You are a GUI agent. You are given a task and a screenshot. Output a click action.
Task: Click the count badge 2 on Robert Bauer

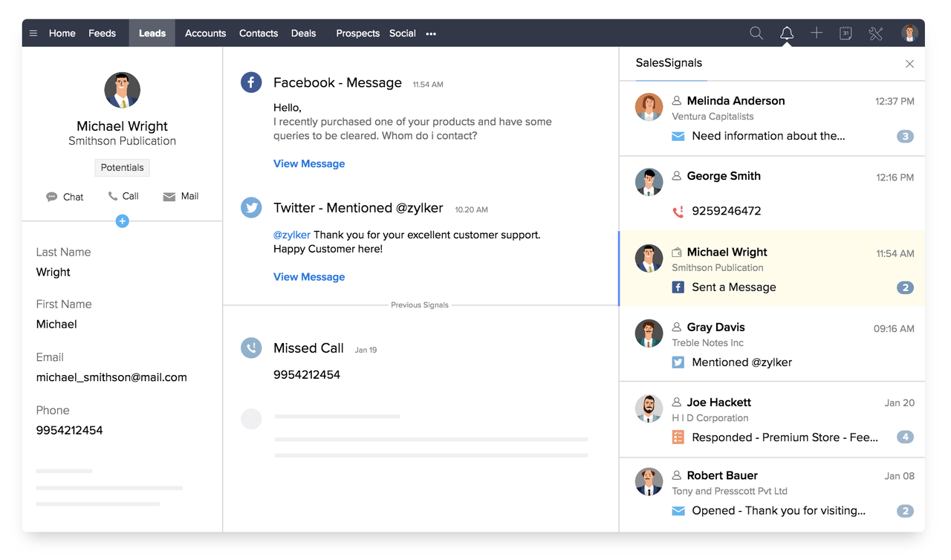point(905,511)
